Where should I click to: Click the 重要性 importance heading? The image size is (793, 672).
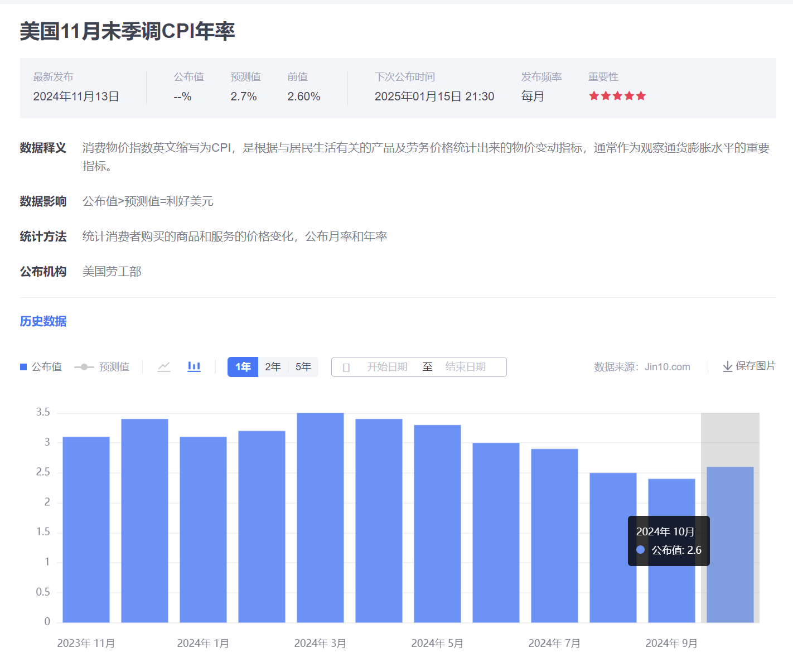(603, 77)
